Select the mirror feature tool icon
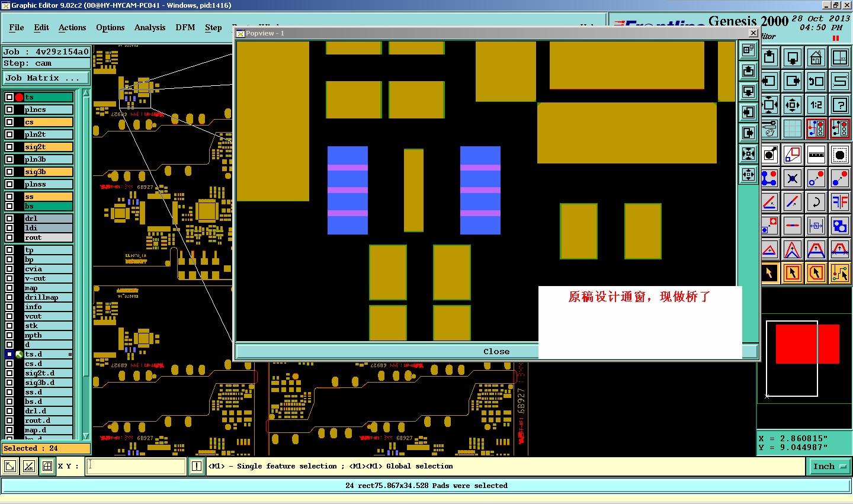853x504 pixels. pos(840,202)
